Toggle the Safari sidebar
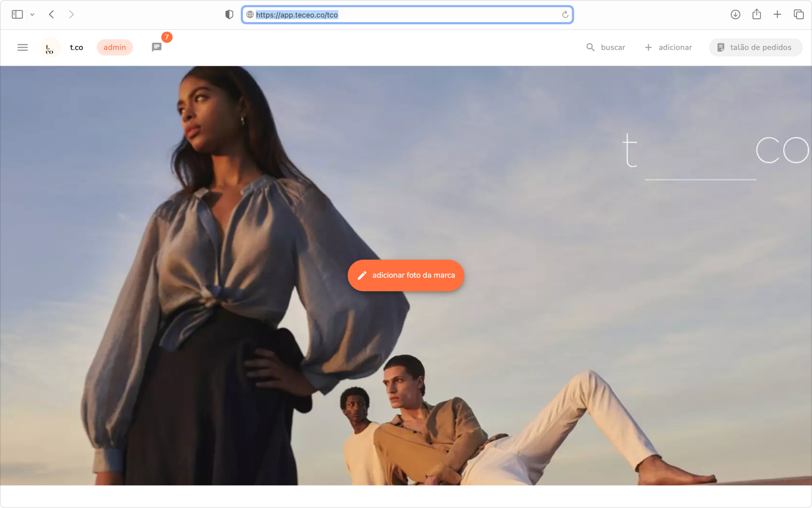 (x=17, y=15)
